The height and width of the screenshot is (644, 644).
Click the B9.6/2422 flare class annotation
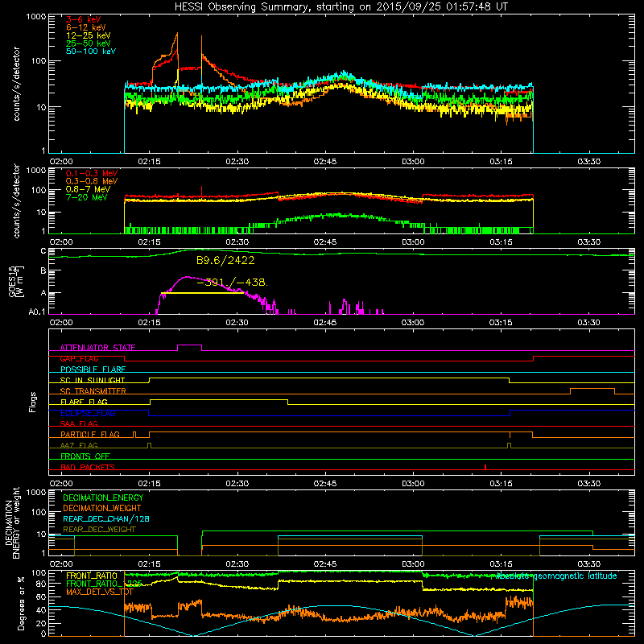tap(225, 260)
